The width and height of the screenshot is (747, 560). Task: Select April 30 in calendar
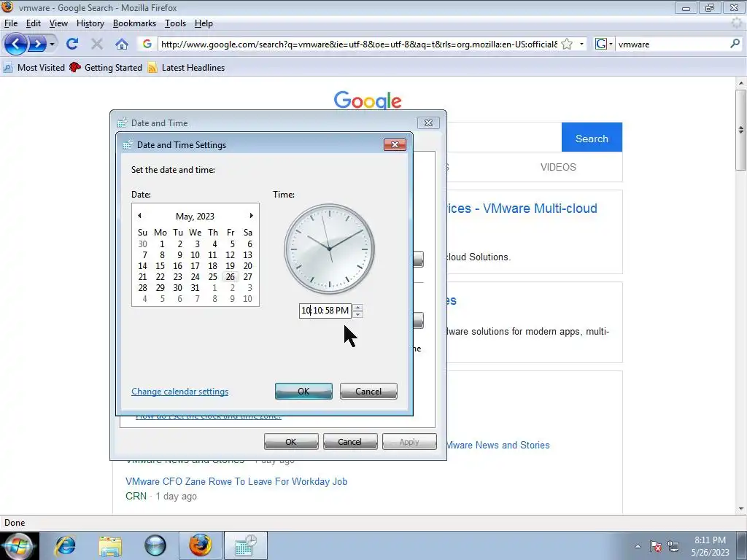point(142,244)
